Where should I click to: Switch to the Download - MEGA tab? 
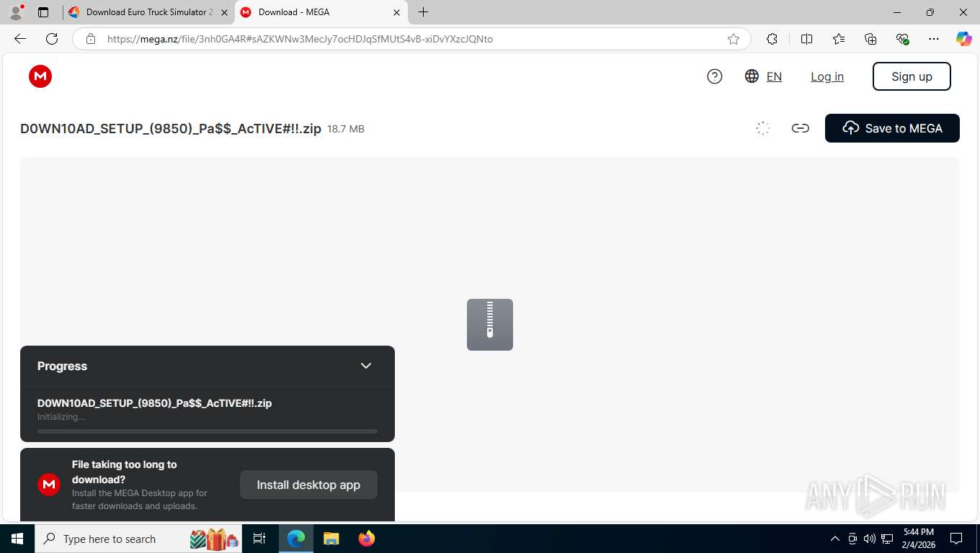(x=321, y=12)
